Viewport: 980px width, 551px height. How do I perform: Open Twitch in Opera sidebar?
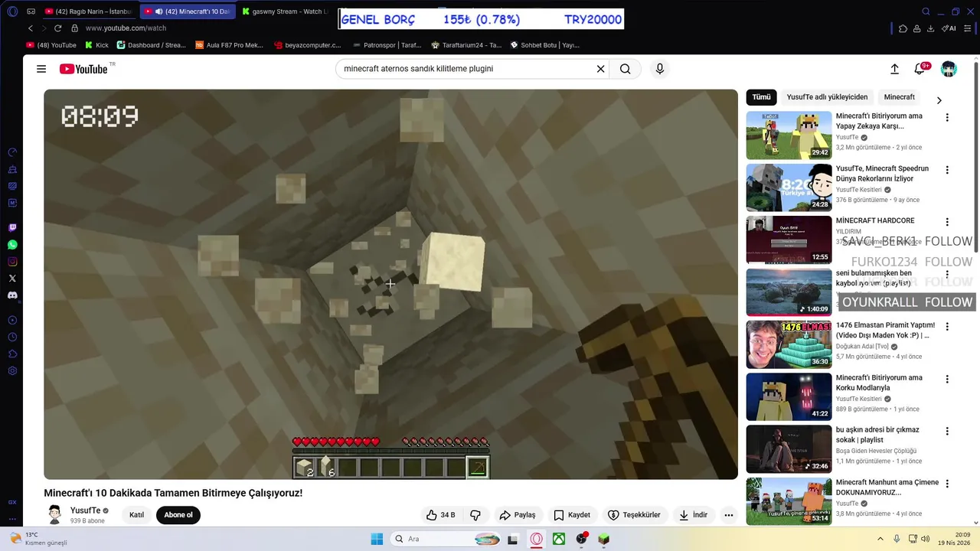pyautogui.click(x=12, y=228)
